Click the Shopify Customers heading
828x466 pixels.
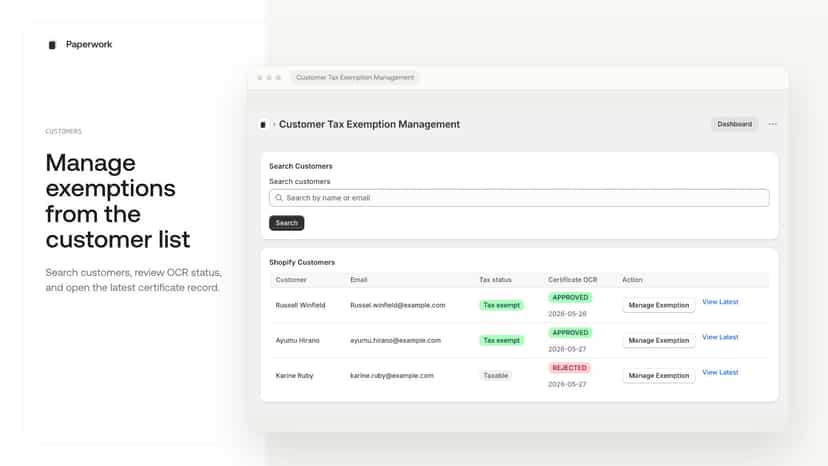[x=302, y=263]
